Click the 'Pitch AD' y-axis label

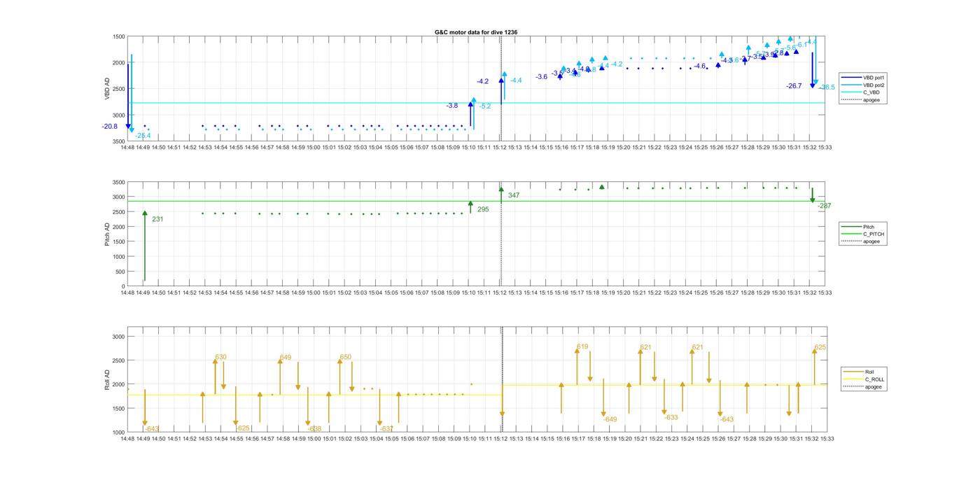[x=107, y=234]
